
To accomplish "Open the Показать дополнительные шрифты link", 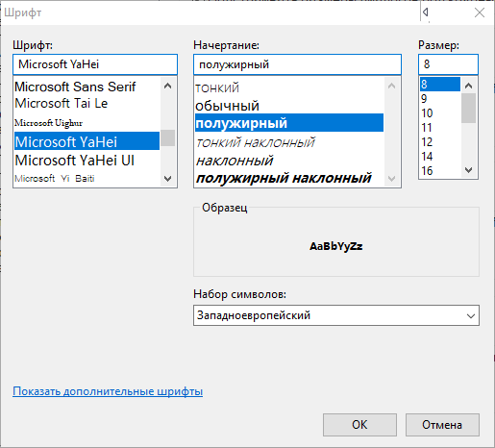I will [108, 391].
